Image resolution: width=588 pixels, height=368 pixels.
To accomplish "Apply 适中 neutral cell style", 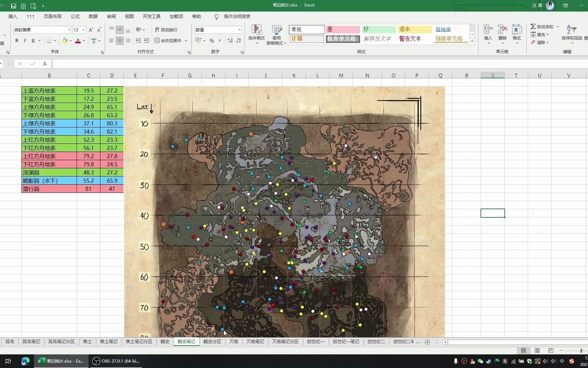I will [x=415, y=30].
